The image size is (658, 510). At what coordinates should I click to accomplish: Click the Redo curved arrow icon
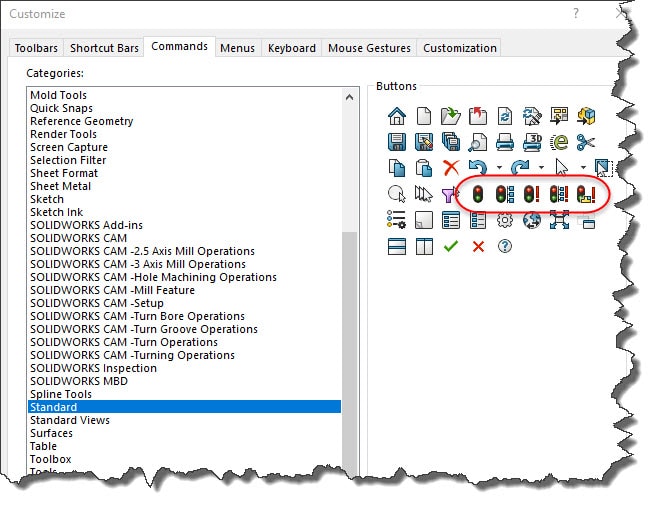pos(520,167)
